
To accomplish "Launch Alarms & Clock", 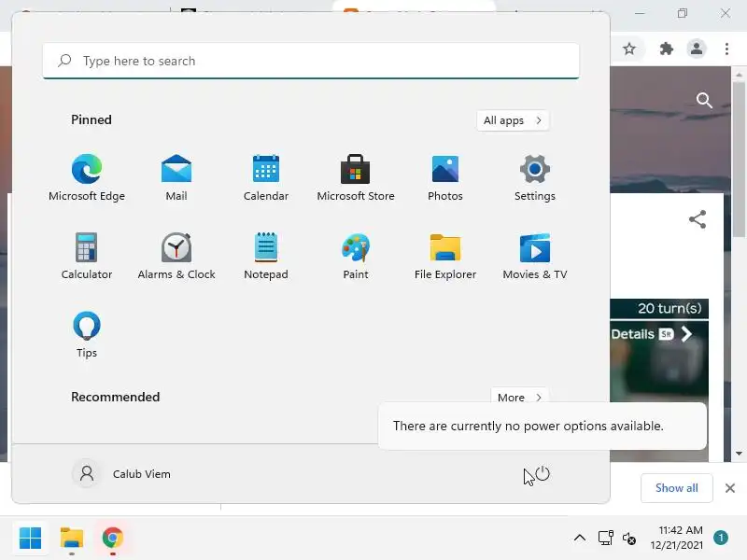I will point(176,256).
